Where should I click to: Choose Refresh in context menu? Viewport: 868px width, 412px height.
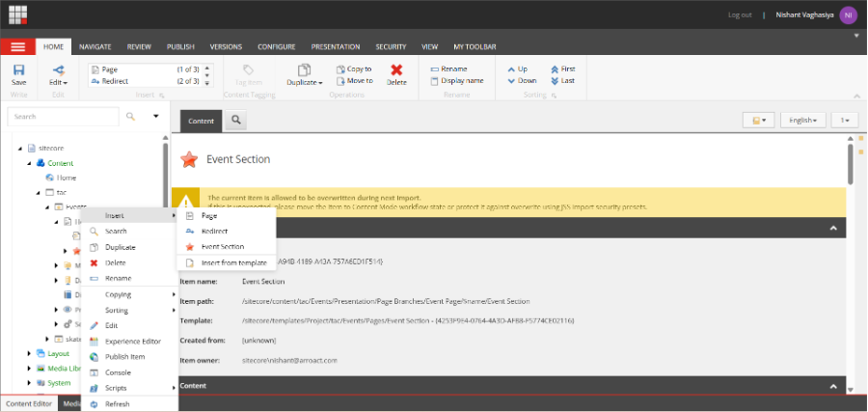[x=129, y=404]
